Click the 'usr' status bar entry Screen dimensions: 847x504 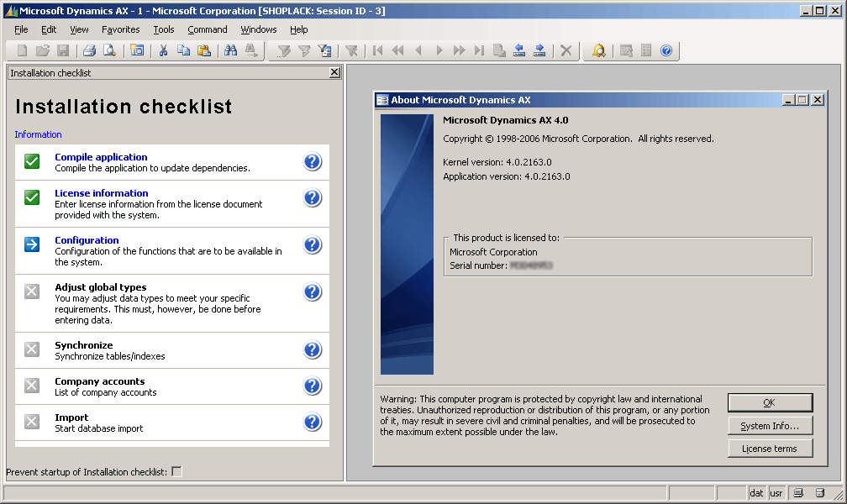pyautogui.click(x=776, y=492)
